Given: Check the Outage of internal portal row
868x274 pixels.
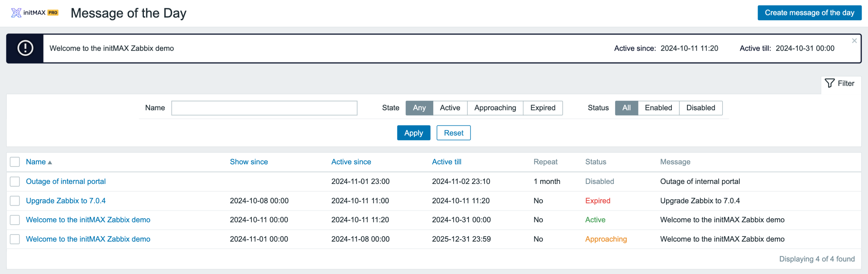Looking at the screenshot, I should click(15, 182).
